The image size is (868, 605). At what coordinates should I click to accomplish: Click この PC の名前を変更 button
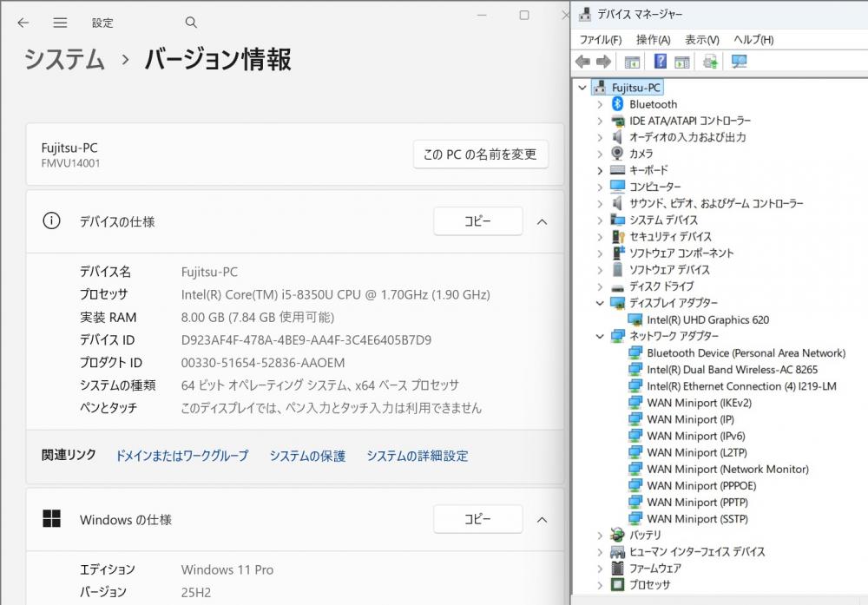(x=481, y=154)
